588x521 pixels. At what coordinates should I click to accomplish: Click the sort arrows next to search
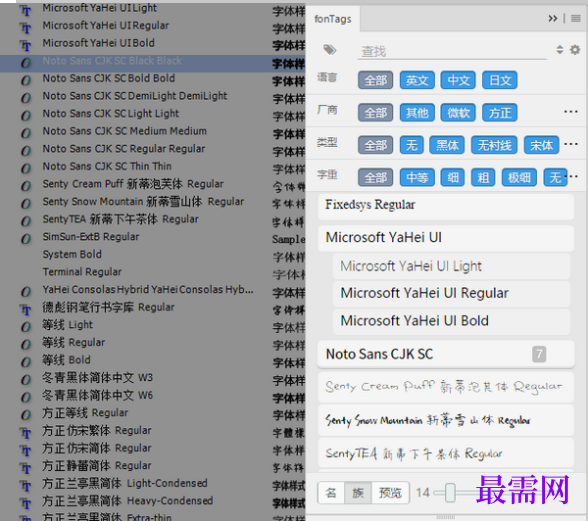pyautogui.click(x=560, y=50)
